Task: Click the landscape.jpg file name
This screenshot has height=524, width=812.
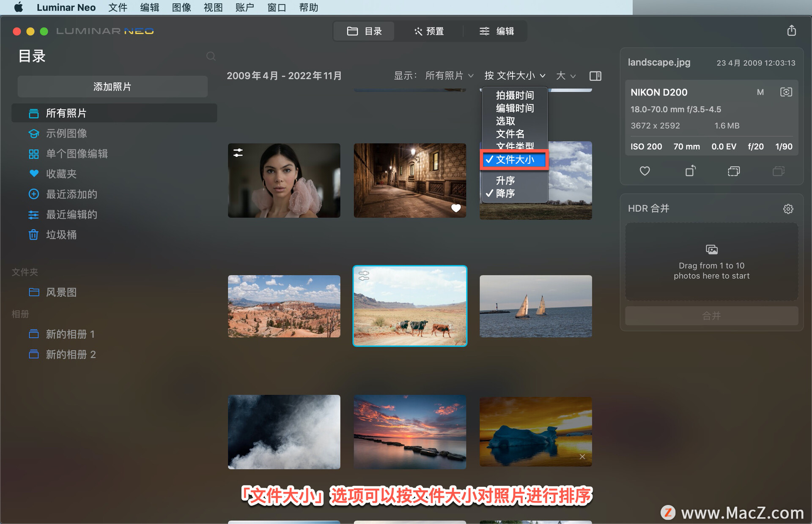Action: pos(659,63)
